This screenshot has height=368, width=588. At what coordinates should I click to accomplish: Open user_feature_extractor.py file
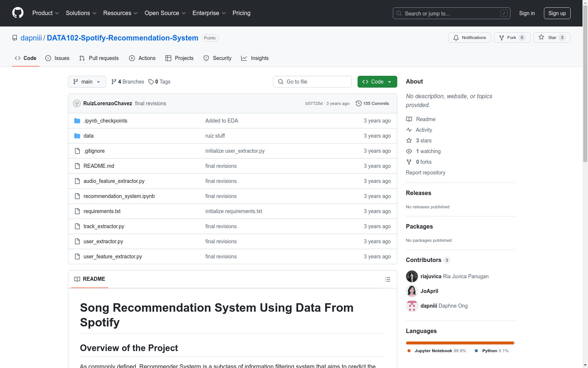tap(113, 256)
